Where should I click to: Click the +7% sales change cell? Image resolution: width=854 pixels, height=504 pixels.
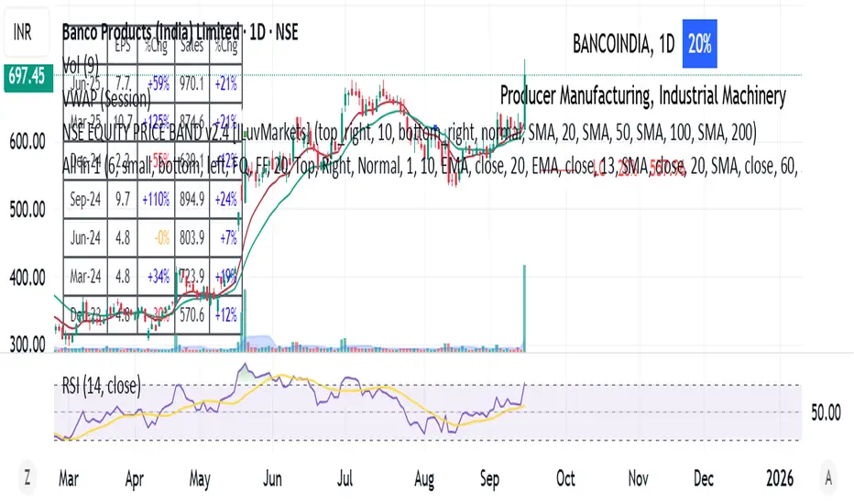click(228, 238)
